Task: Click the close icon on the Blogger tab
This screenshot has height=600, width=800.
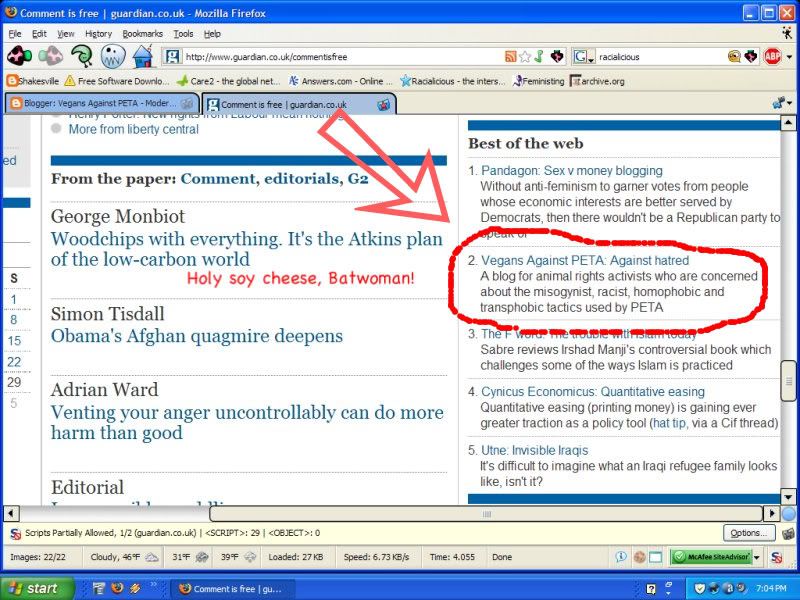Action: (x=187, y=103)
